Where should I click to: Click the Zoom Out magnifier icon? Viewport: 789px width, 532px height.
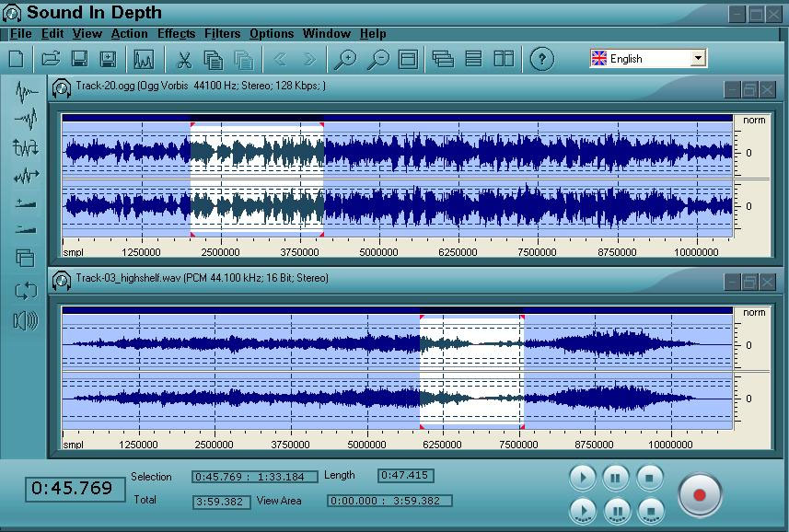[377, 59]
